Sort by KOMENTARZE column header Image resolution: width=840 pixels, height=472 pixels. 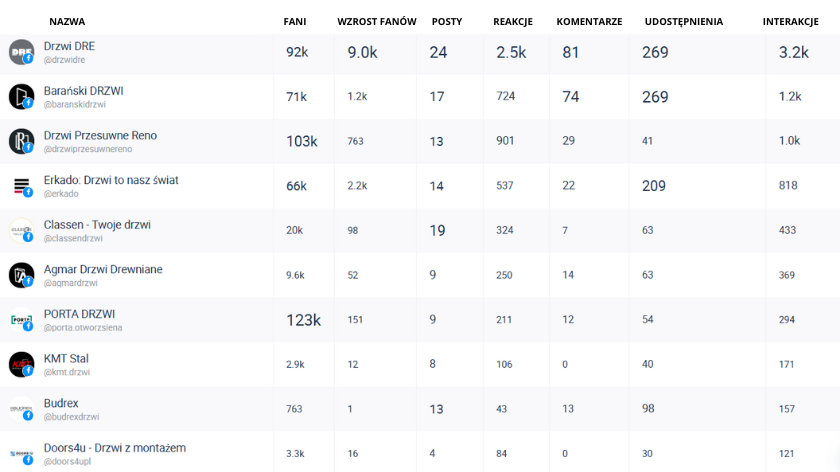coord(589,21)
